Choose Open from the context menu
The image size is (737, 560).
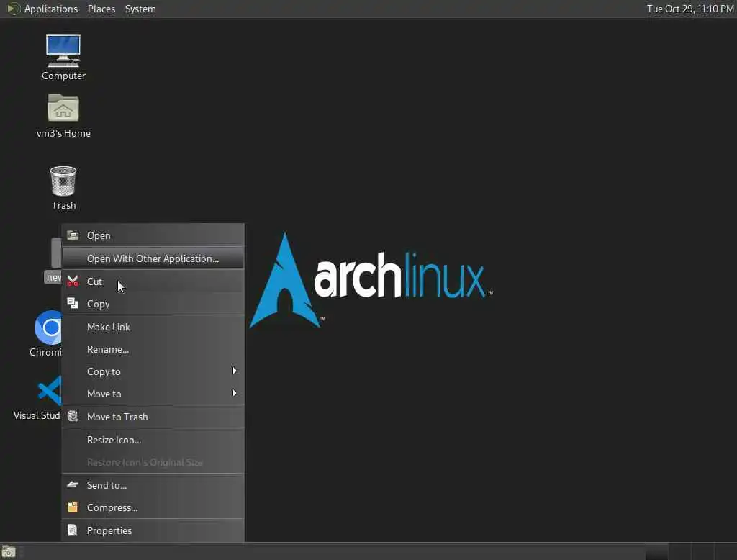coord(153,235)
